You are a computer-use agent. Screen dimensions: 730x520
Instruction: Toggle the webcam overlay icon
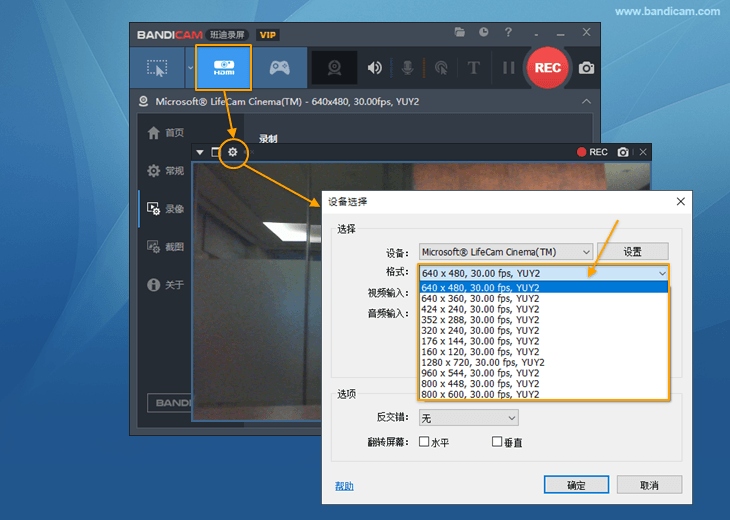click(x=334, y=68)
